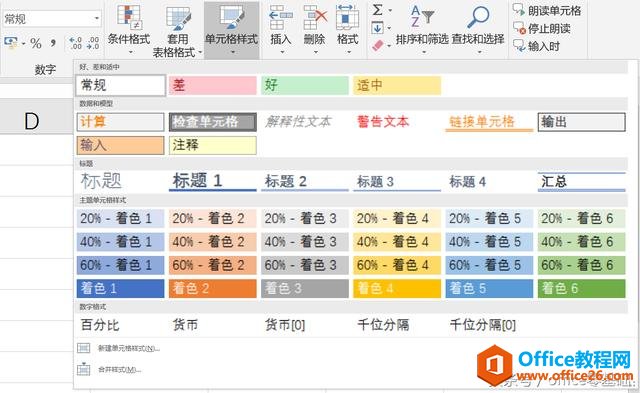Expand the Delete dropdown arrow
Image resolution: width=640 pixels, height=393 pixels.
click(316, 52)
